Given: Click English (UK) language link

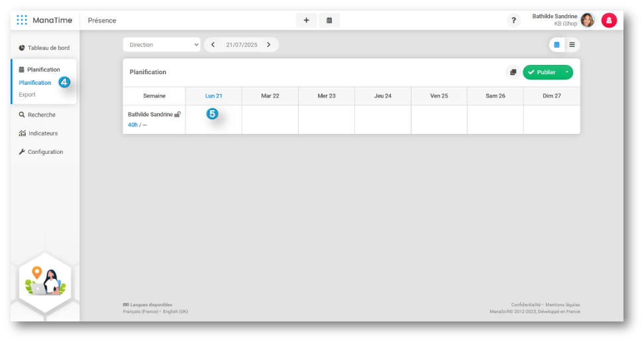Looking at the screenshot, I should click(176, 312).
